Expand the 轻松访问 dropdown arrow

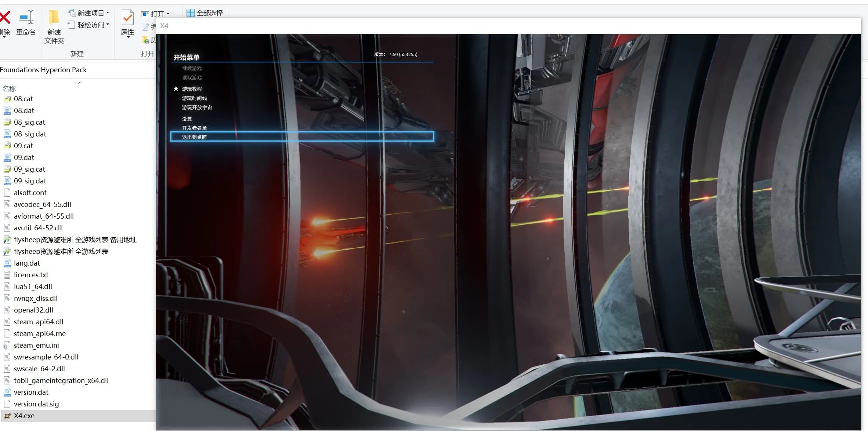pos(108,25)
